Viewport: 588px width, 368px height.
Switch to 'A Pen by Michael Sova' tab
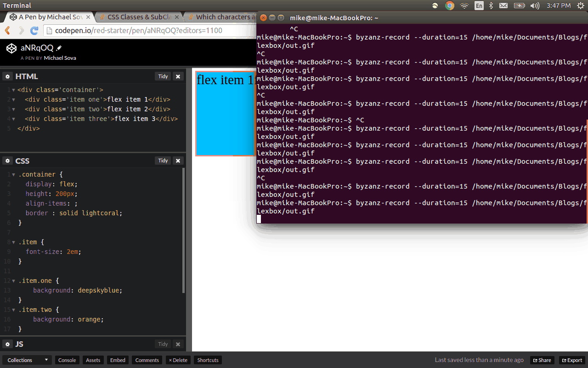tap(51, 17)
